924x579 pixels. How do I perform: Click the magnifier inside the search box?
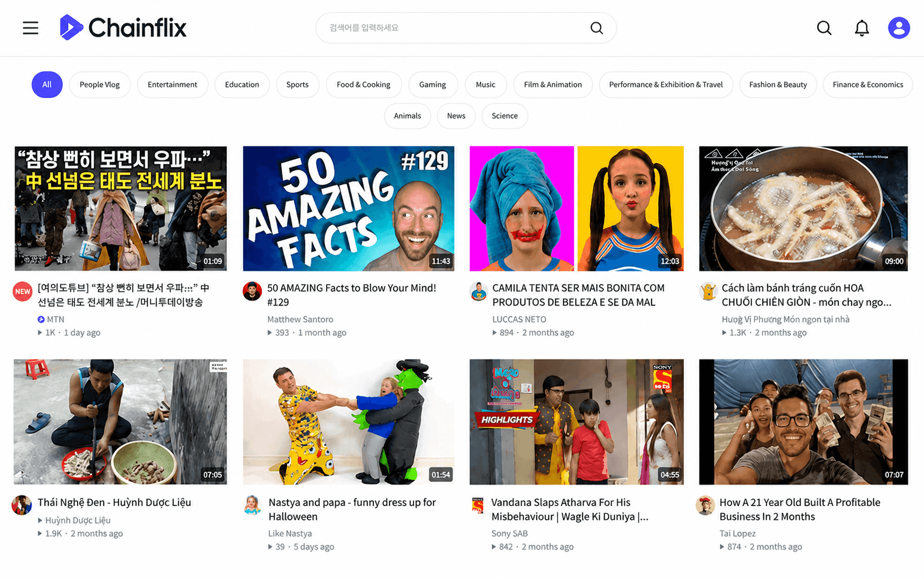(596, 28)
